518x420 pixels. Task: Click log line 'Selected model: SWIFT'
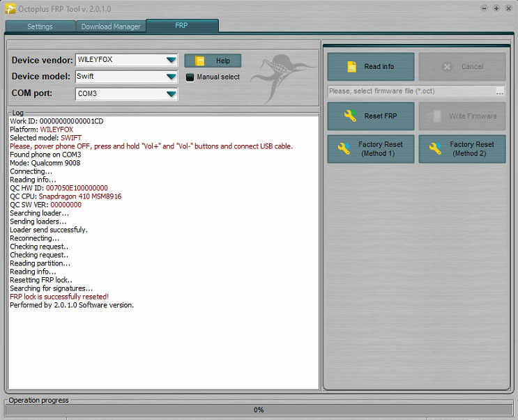pos(45,138)
